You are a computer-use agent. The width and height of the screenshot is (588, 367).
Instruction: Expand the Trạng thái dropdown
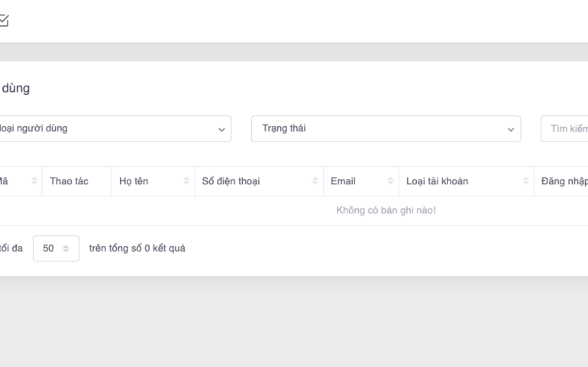[x=386, y=128]
